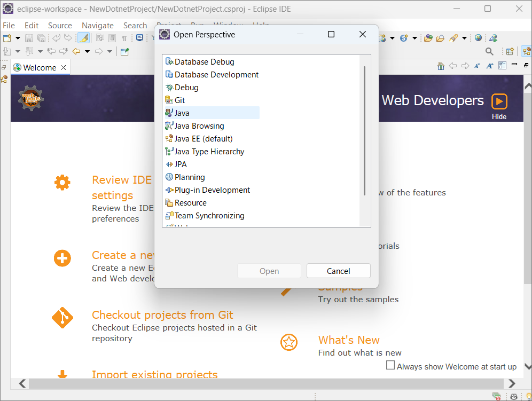Toggle Mark Occurrences highlighter button

(x=83, y=38)
